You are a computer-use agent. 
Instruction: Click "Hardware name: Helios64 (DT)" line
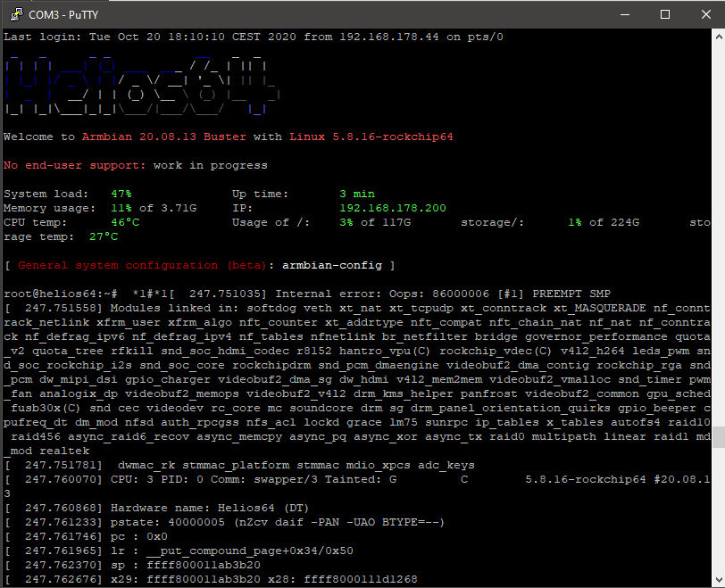click(210, 509)
